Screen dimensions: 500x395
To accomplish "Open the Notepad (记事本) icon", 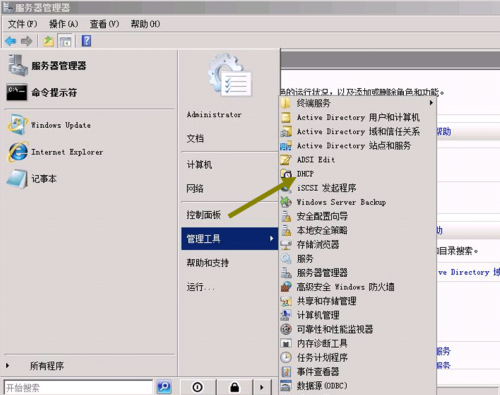I will coord(17,179).
